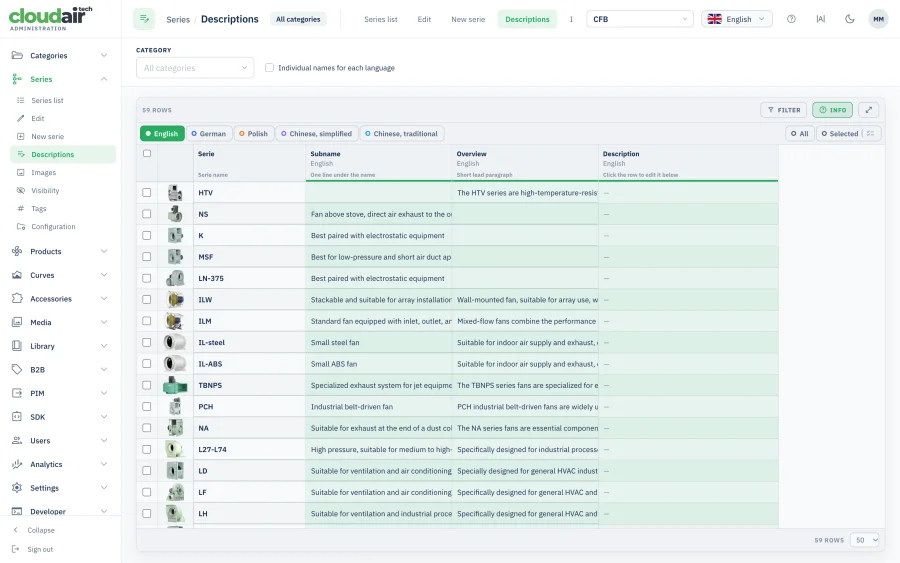This screenshot has width=900, height=563.
Task: Click the TBNPS fan thumbnail
Action: click(175, 385)
